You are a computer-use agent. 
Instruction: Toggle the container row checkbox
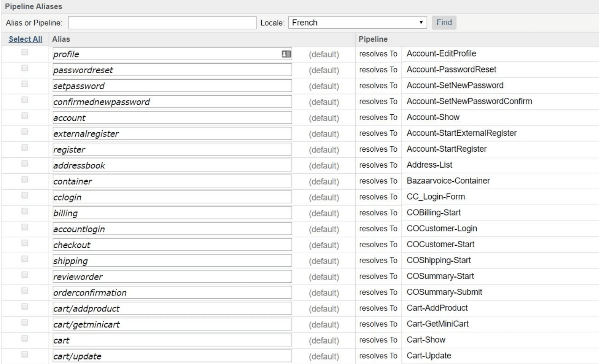point(25,180)
